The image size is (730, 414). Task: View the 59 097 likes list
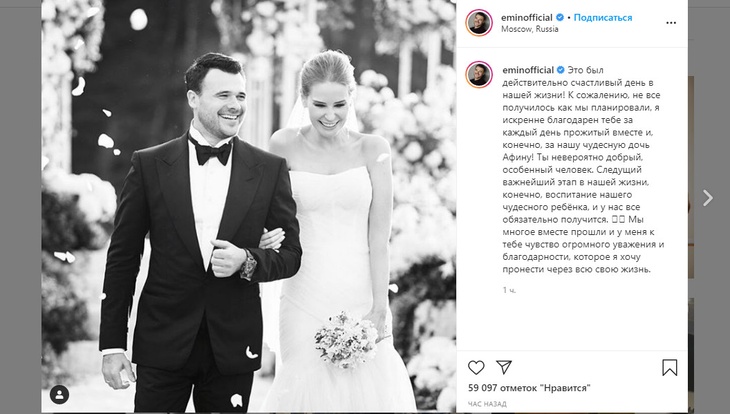click(529, 388)
